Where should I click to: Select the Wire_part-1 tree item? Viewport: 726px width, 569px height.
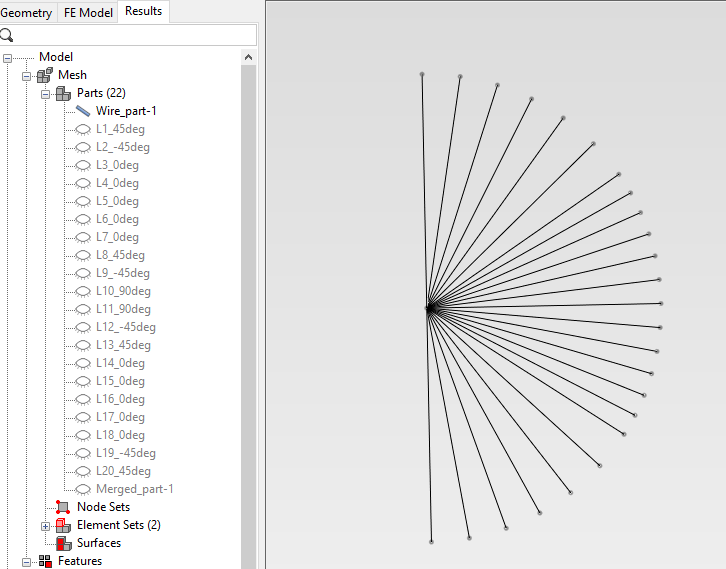(x=126, y=111)
